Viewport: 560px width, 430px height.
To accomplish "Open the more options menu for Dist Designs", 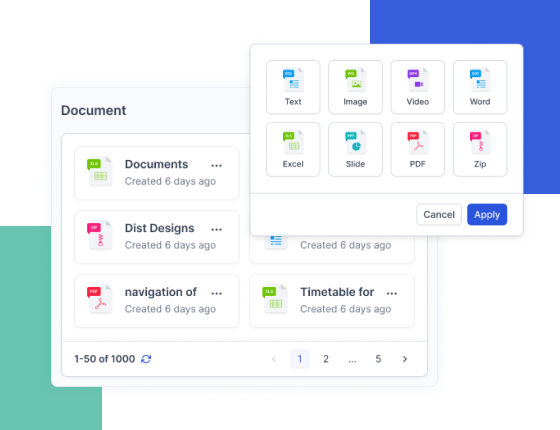I will (216, 229).
